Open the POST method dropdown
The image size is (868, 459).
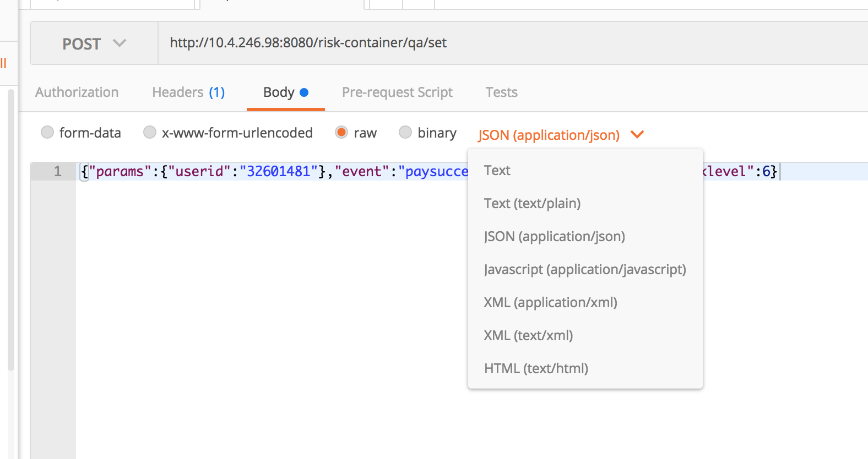pos(94,43)
